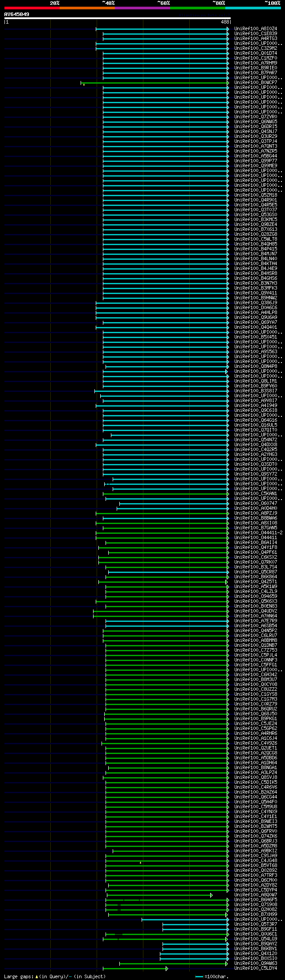Select label UniRef100_A4I949
285x980 pixels.
pyautogui.click(x=256, y=405)
